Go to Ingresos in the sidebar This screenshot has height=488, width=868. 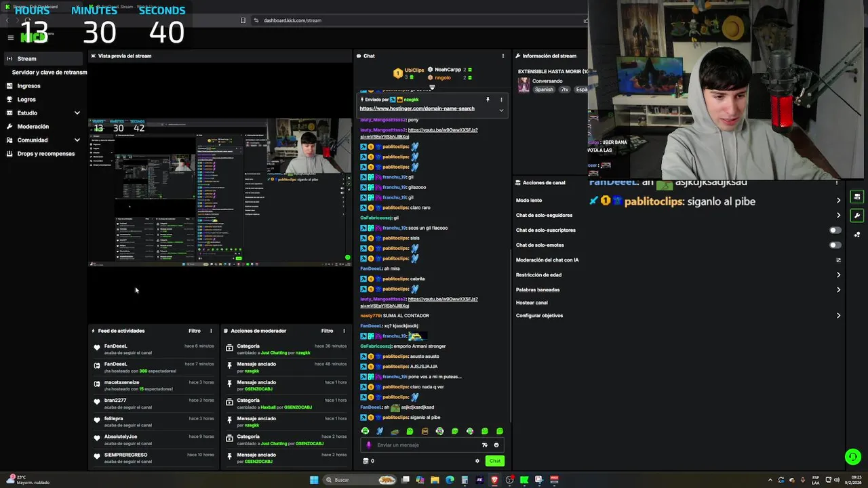(x=43, y=86)
